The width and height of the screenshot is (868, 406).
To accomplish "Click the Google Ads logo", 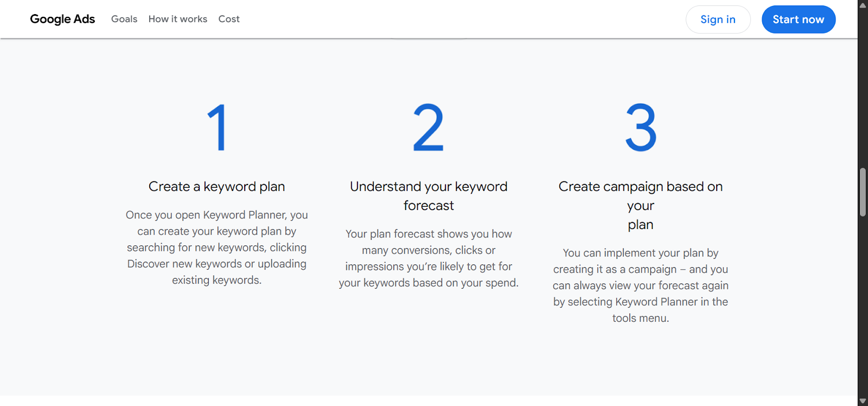I will pos(62,19).
